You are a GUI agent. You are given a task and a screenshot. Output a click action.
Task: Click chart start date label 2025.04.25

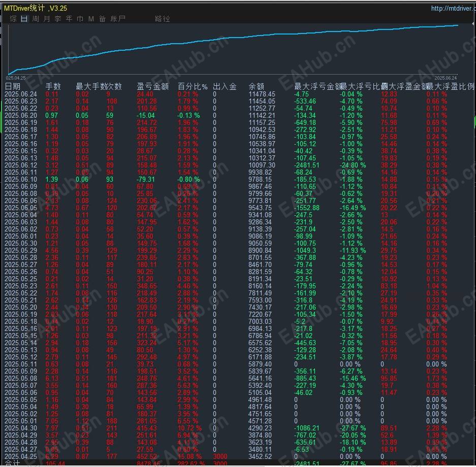(x=16, y=78)
